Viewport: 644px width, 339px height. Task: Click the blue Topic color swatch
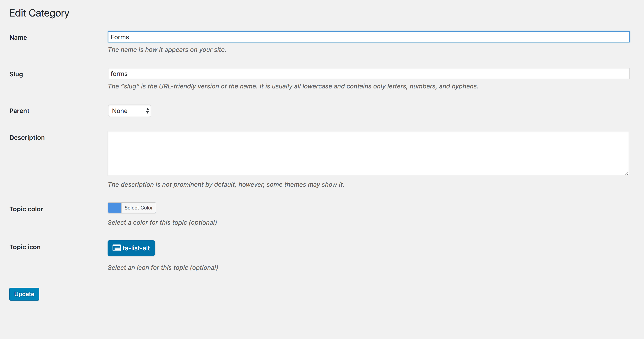[x=115, y=208]
